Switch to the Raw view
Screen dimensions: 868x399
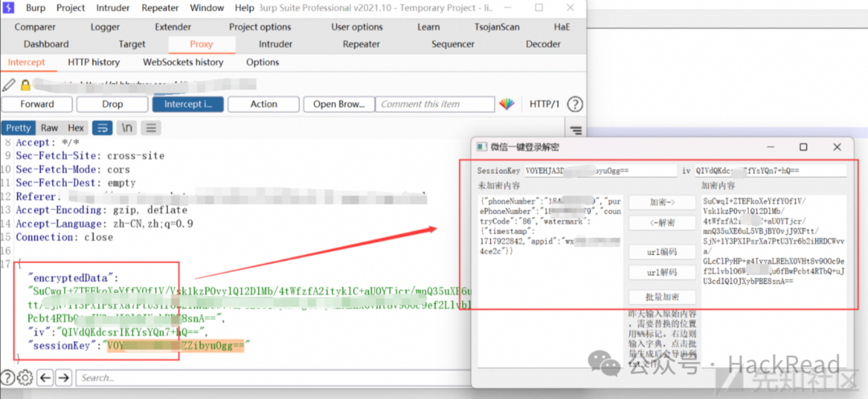(x=49, y=128)
